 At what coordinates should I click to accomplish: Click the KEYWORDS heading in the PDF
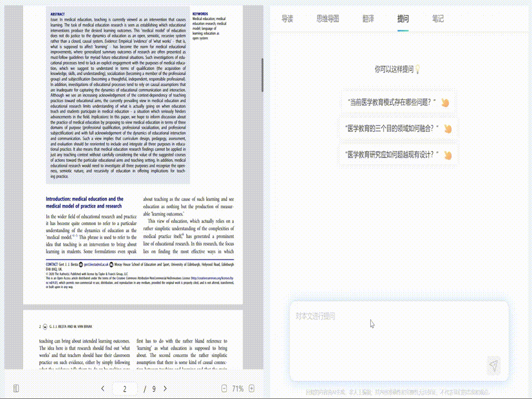pos(200,14)
